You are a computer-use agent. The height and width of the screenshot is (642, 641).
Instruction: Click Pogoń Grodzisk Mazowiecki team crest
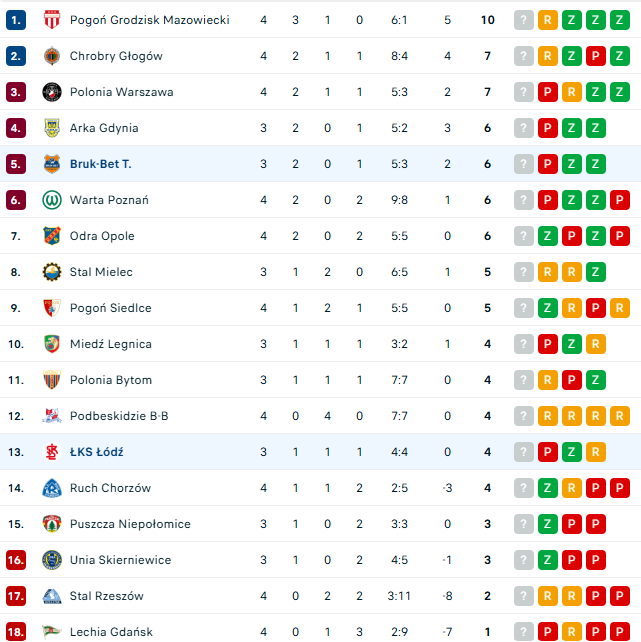click(52, 20)
